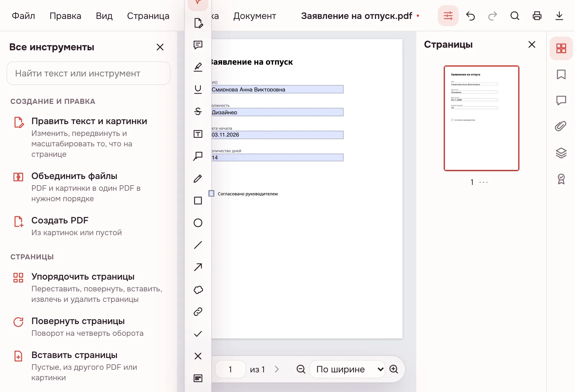Select the underline text tool

click(198, 89)
